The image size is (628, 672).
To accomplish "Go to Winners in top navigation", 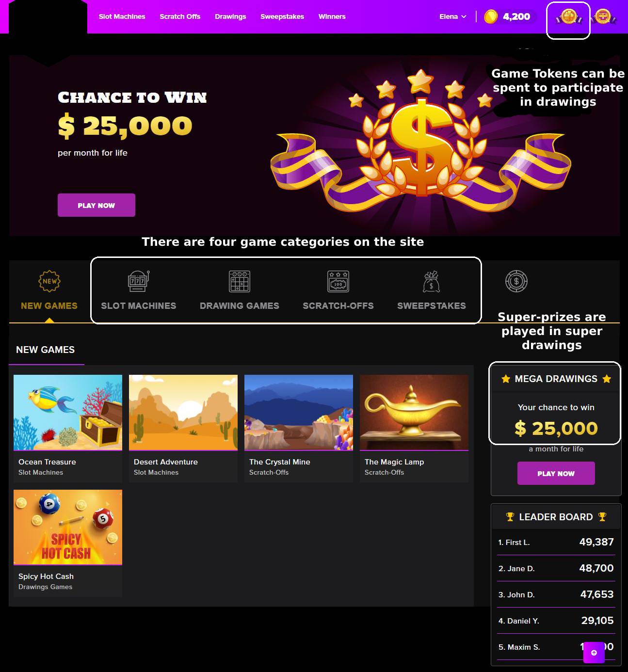I will tap(332, 16).
